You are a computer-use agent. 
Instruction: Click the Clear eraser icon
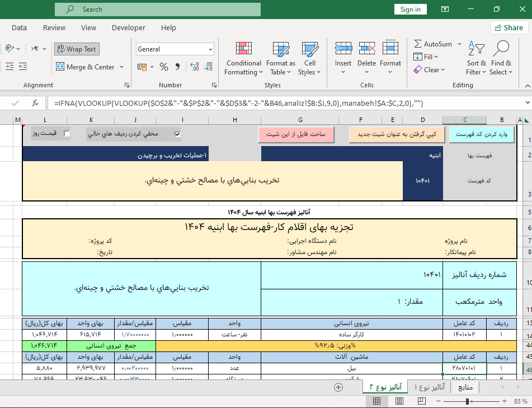tap(418, 69)
